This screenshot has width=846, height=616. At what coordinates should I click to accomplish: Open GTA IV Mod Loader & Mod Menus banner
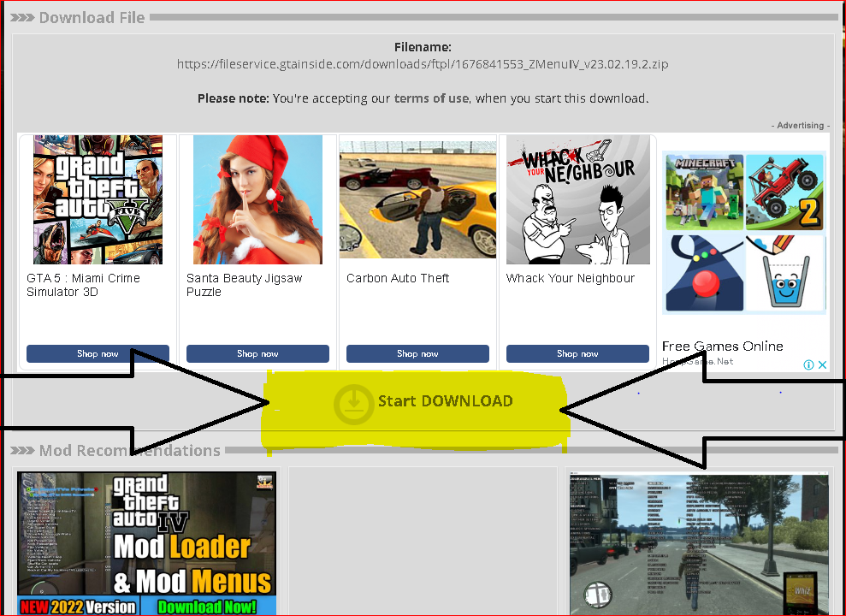pos(147,543)
